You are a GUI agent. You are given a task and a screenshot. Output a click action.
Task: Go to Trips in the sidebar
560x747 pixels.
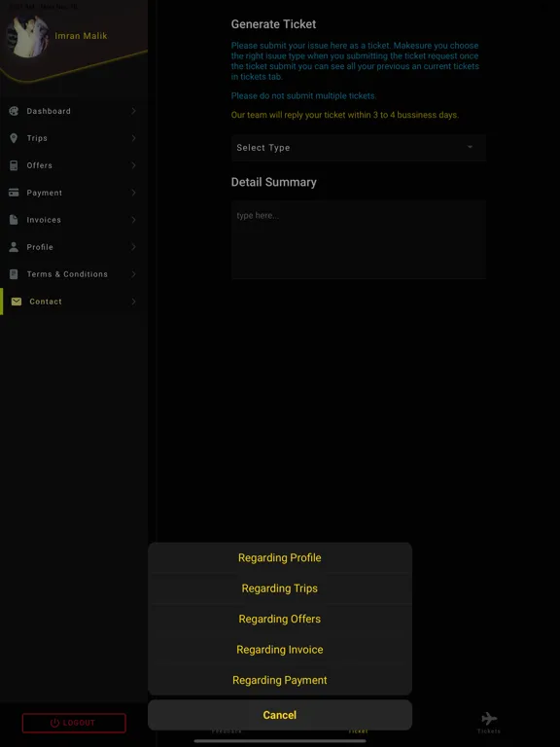pos(74,138)
